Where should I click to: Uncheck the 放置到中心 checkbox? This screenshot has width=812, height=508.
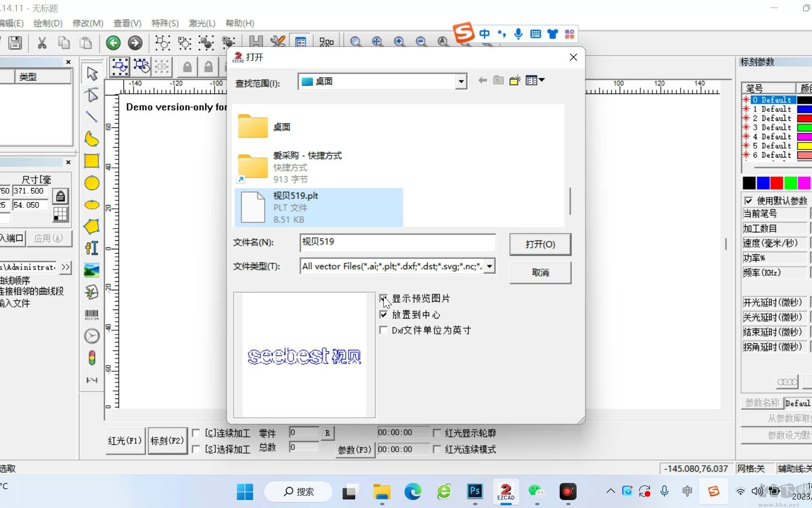383,315
